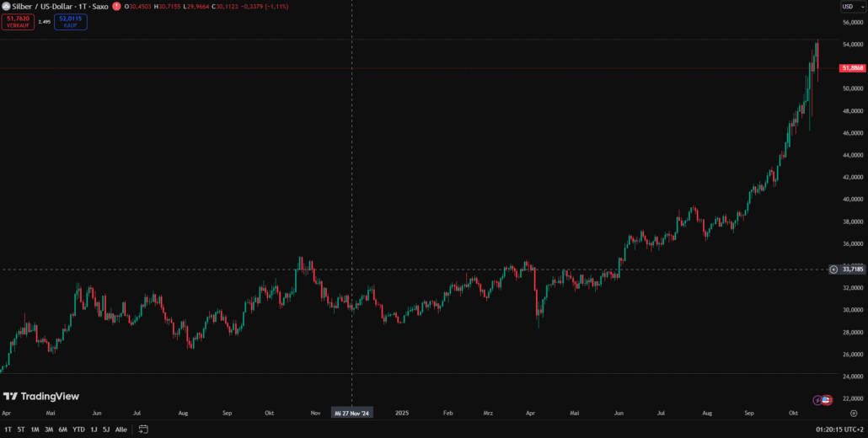The image size is (868, 438).
Task: Click the purple lightning event icon
Action: [817, 399]
